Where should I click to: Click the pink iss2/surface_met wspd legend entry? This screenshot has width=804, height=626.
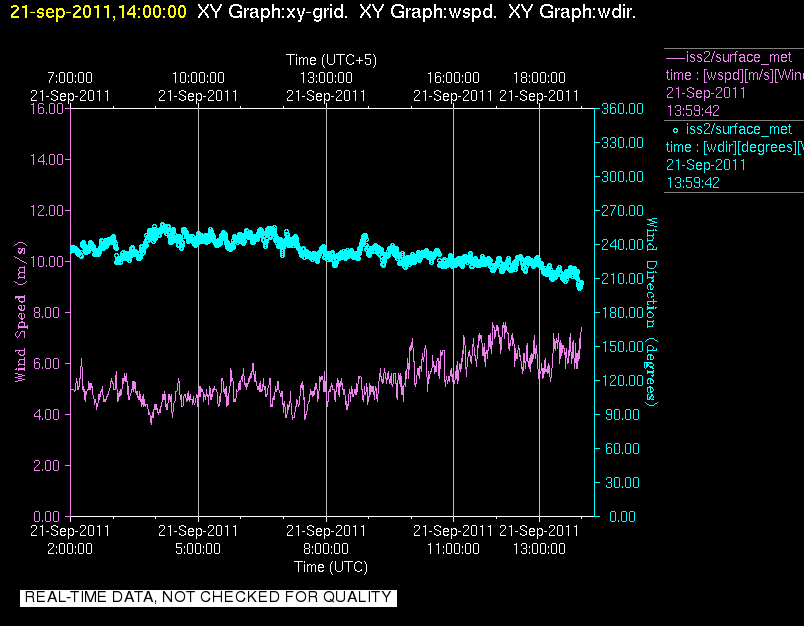[x=734, y=84]
